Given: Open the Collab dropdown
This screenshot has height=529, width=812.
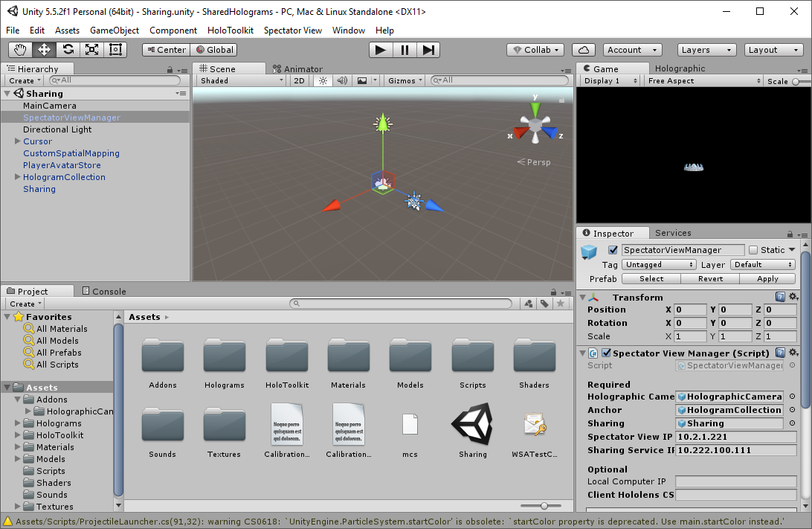Looking at the screenshot, I should [535, 50].
